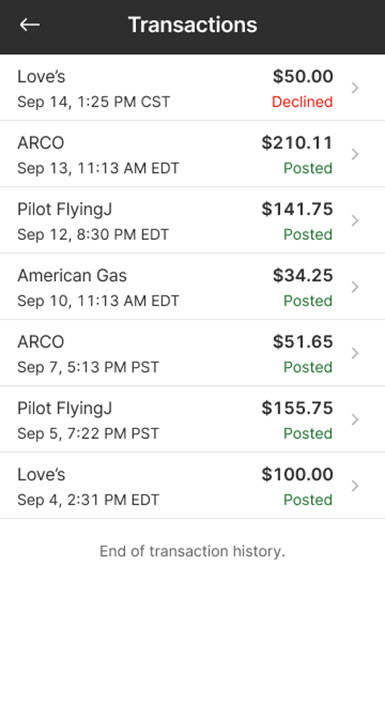This screenshot has width=385, height=719.
Task: Click the Posted status under $34.25
Action: pos(308,301)
